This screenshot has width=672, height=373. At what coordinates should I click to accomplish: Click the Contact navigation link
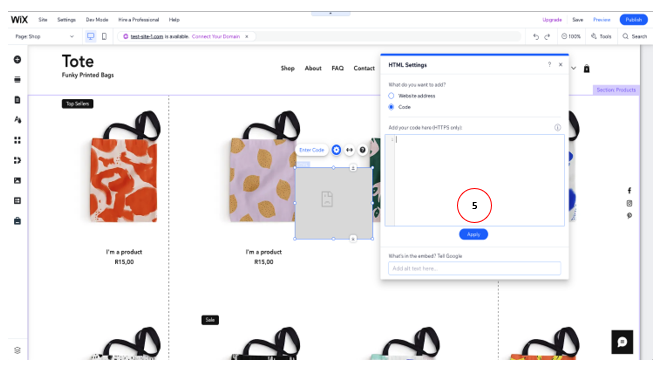[x=364, y=68]
